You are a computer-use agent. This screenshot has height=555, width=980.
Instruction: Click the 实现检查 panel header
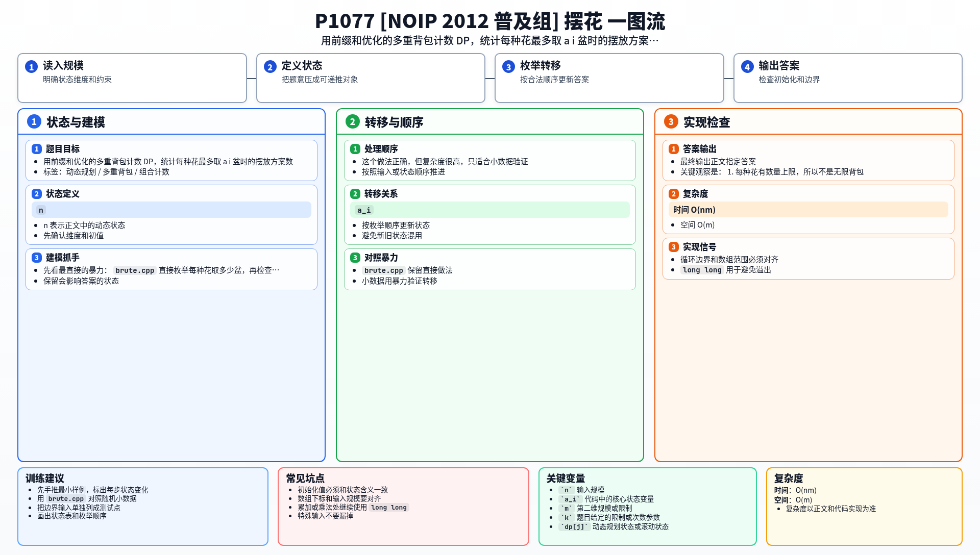tap(808, 122)
